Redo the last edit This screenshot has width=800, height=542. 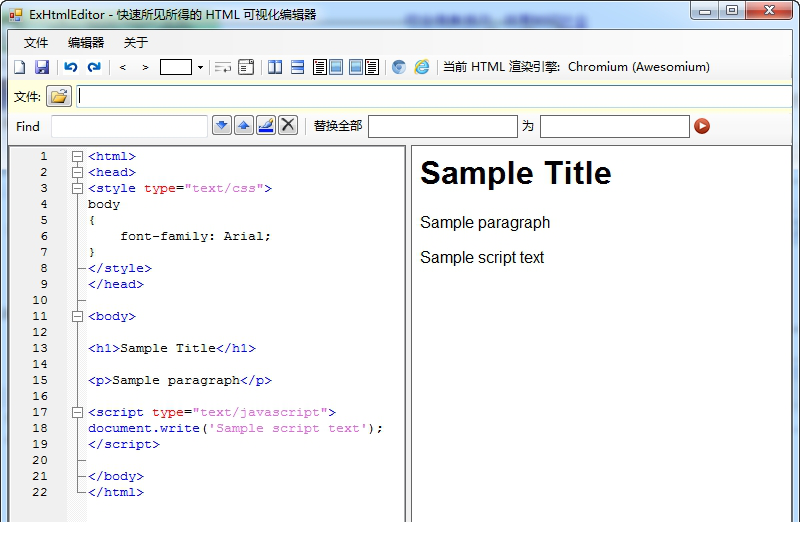pyautogui.click(x=94, y=67)
